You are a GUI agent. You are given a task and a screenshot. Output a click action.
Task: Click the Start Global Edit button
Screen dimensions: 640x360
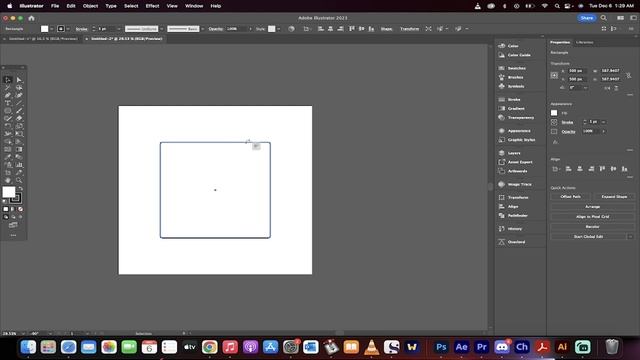588,237
